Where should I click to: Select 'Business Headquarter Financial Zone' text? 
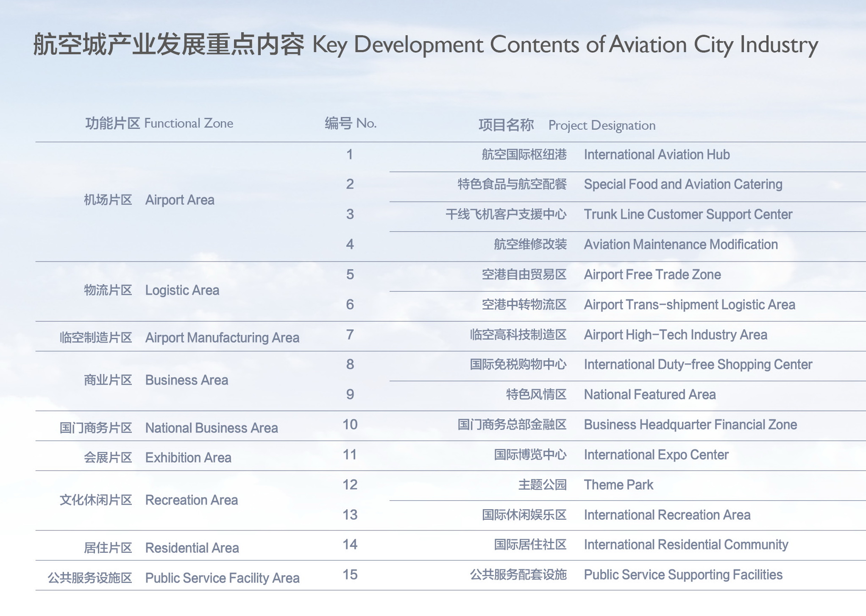tap(690, 425)
